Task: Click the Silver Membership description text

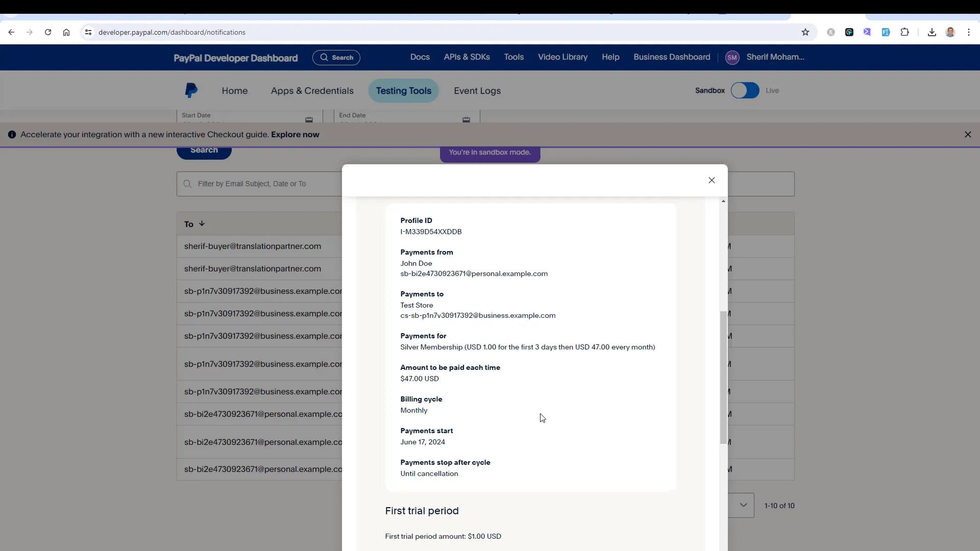Action: [527, 347]
